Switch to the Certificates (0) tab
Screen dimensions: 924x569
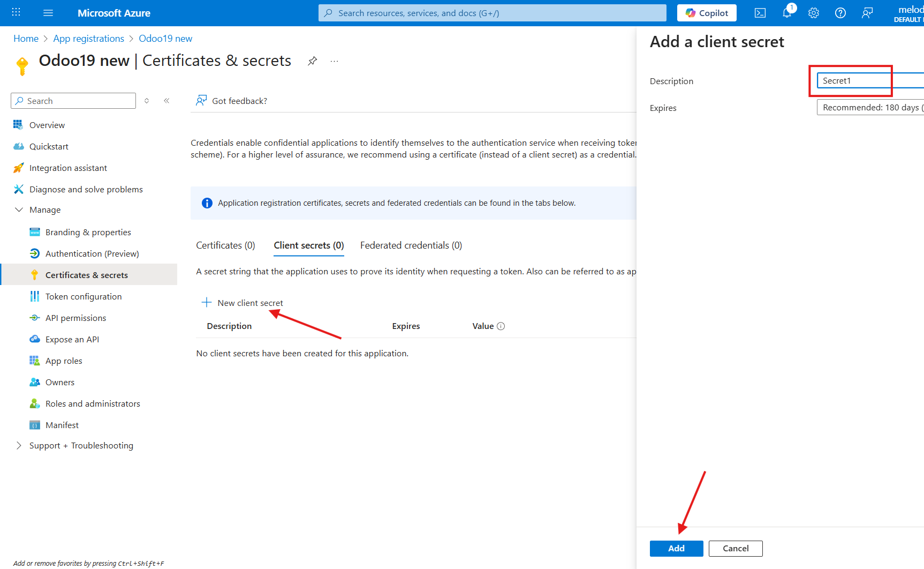click(x=225, y=245)
